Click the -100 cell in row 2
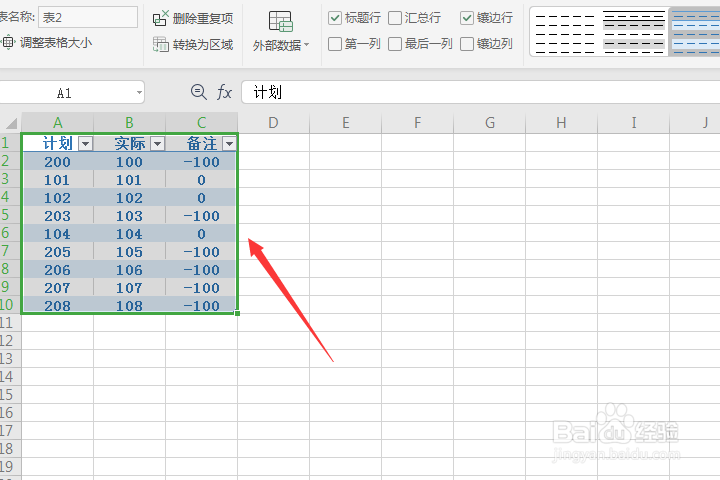Image resolution: width=720 pixels, height=480 pixels. tap(202, 162)
